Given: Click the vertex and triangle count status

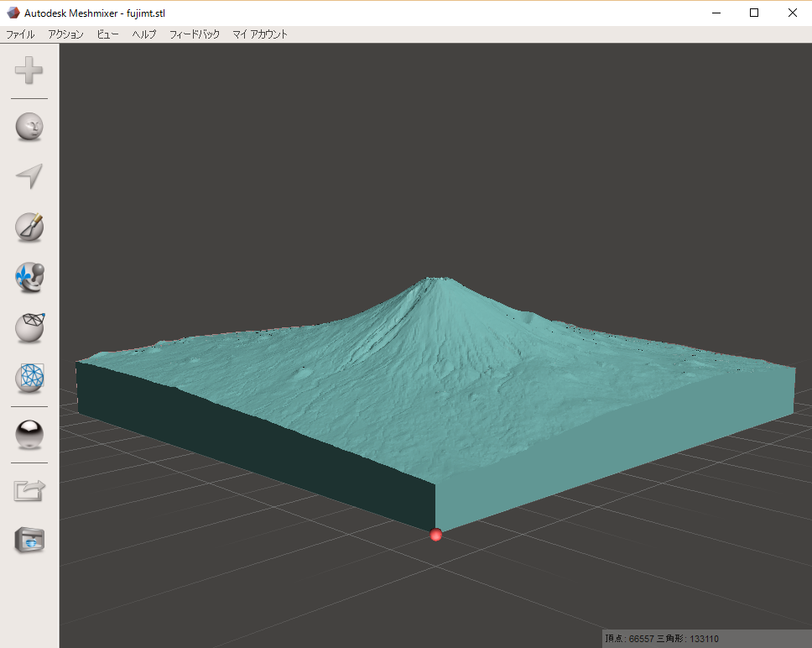Looking at the screenshot, I should pyautogui.click(x=661, y=639).
